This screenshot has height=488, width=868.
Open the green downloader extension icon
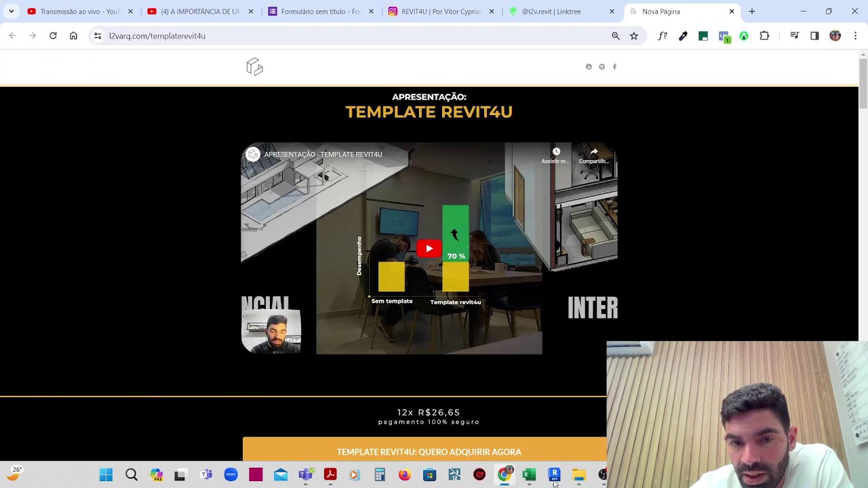point(744,36)
